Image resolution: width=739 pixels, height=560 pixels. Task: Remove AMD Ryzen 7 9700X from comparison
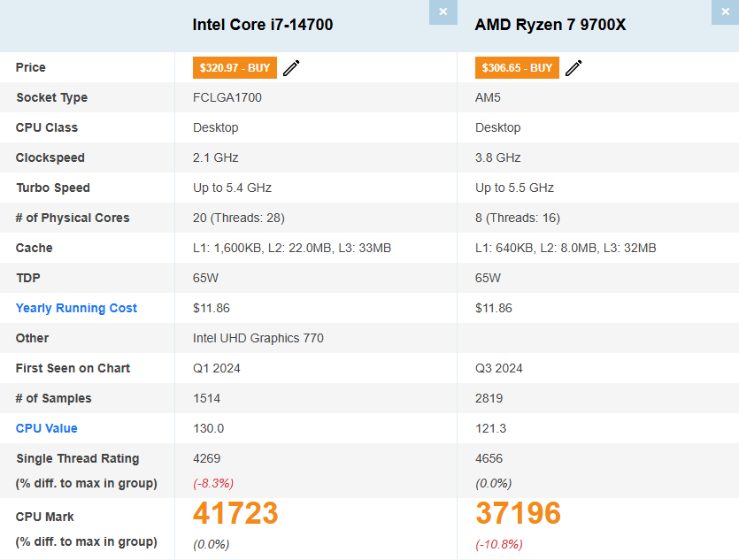pos(726,12)
